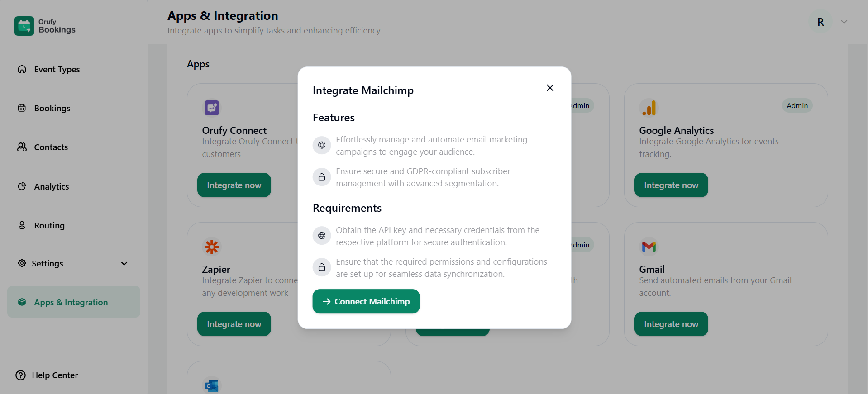The width and height of the screenshot is (868, 394).
Task: Click the Connect Mailchimp button
Action: (366, 301)
